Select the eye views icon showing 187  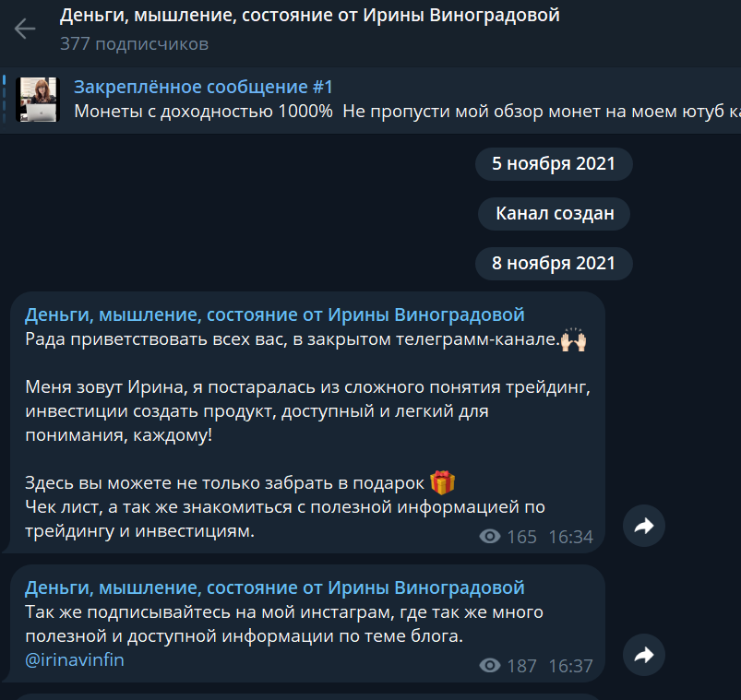point(490,666)
